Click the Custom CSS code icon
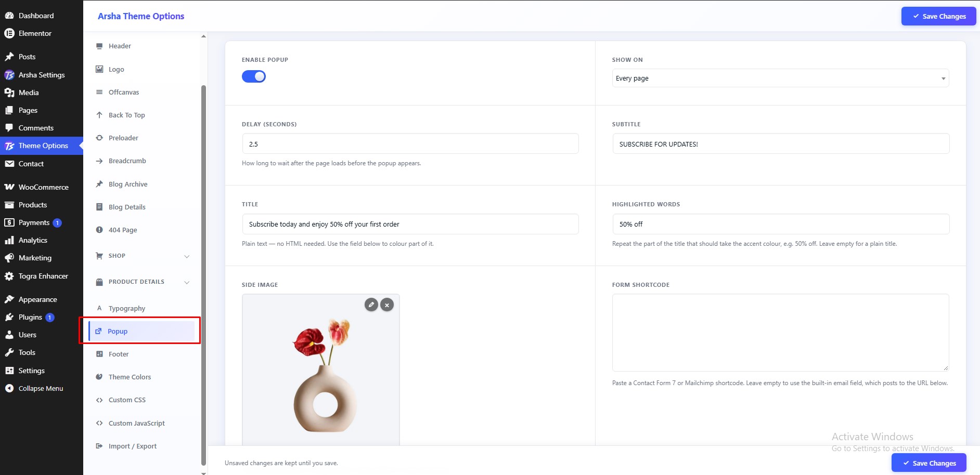Image resolution: width=980 pixels, height=475 pixels. click(x=99, y=400)
